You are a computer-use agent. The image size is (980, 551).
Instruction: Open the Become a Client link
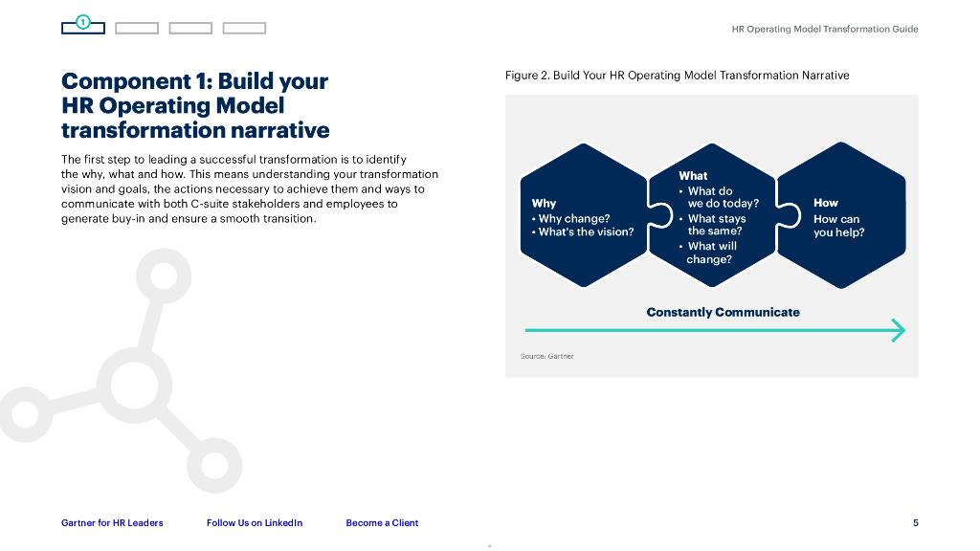click(x=382, y=523)
